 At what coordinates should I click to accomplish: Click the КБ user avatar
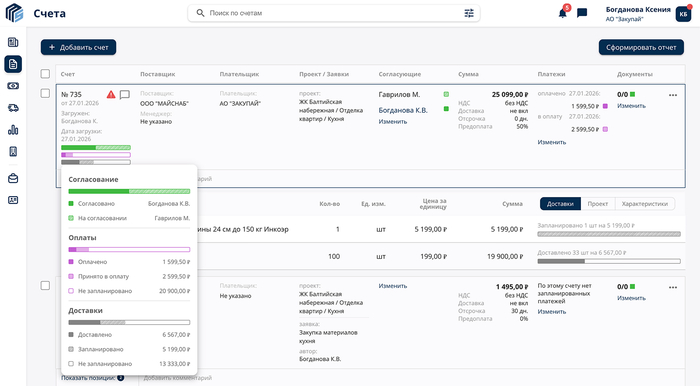pos(683,14)
